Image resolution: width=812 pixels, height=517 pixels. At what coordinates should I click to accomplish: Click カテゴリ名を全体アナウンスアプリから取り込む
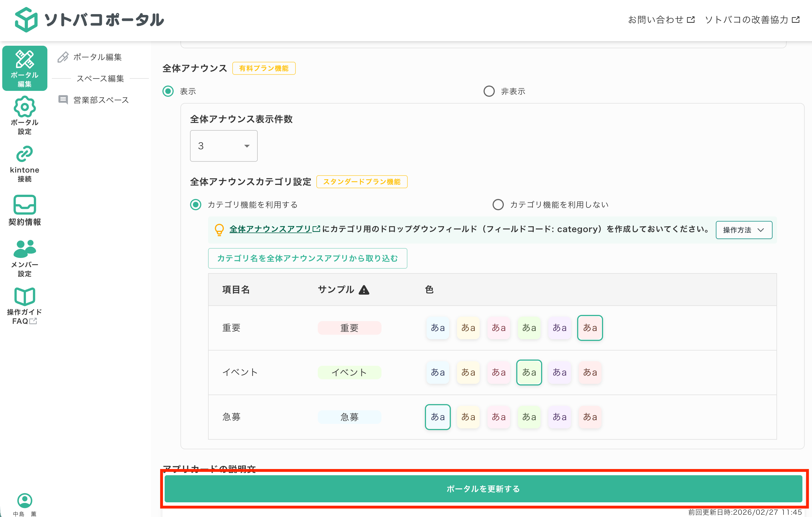[x=307, y=258]
